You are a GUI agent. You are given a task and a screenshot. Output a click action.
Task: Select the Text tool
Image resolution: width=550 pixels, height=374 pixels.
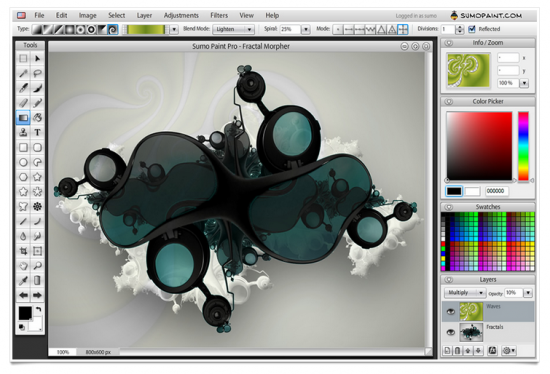pos(37,133)
